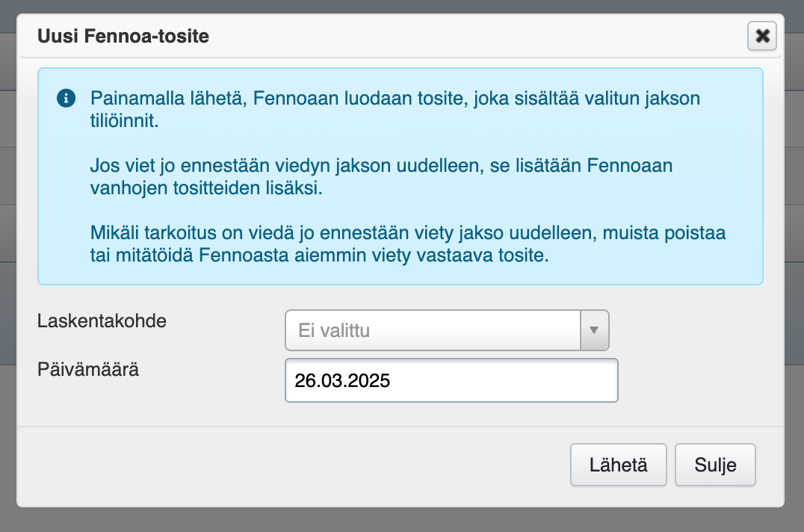The width and height of the screenshot is (804, 532).
Task: Click empty title bar space beside the X
Action: [x=486, y=36]
